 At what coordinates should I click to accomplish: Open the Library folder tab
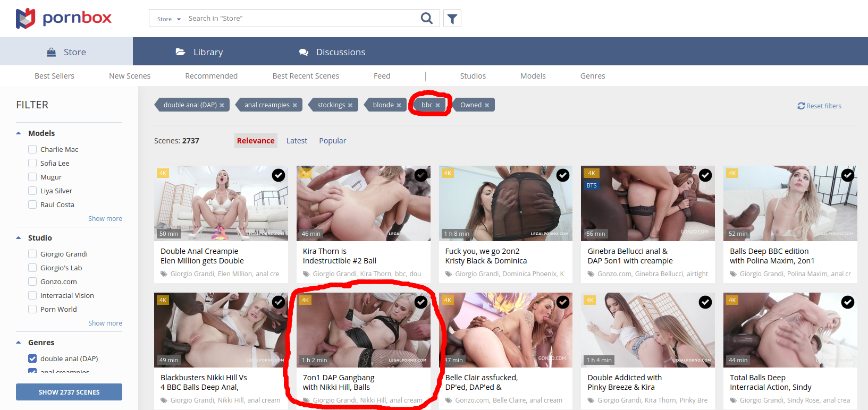tap(199, 52)
